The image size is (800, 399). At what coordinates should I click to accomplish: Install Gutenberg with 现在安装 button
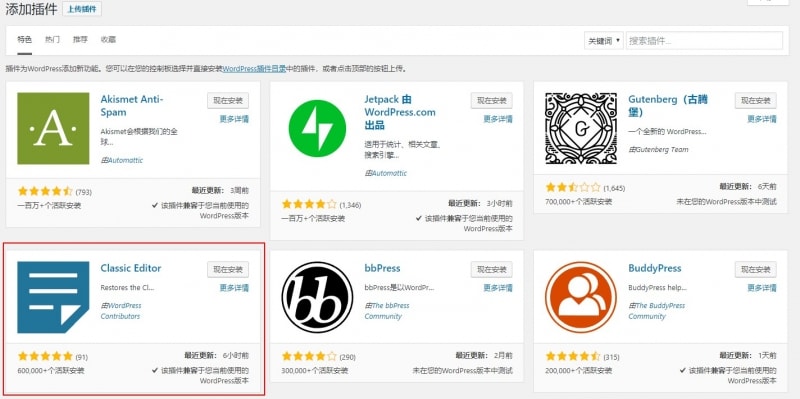[x=756, y=101]
